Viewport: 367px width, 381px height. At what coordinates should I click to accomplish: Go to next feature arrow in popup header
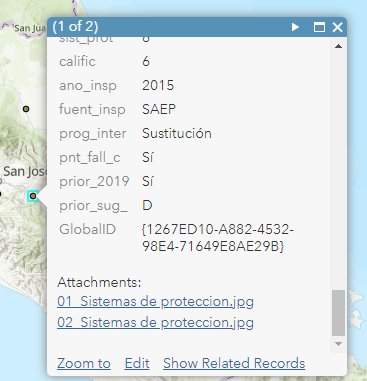click(295, 27)
